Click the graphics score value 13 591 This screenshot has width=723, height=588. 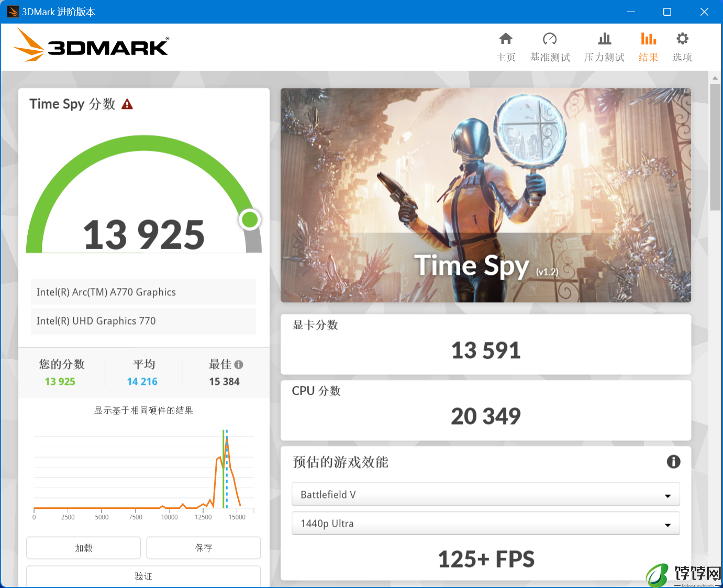click(x=486, y=350)
